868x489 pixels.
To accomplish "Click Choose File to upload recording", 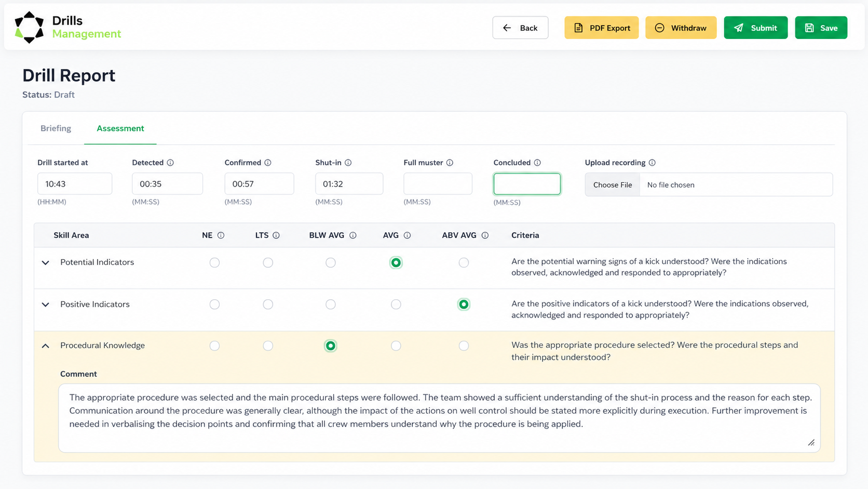I will click(613, 185).
